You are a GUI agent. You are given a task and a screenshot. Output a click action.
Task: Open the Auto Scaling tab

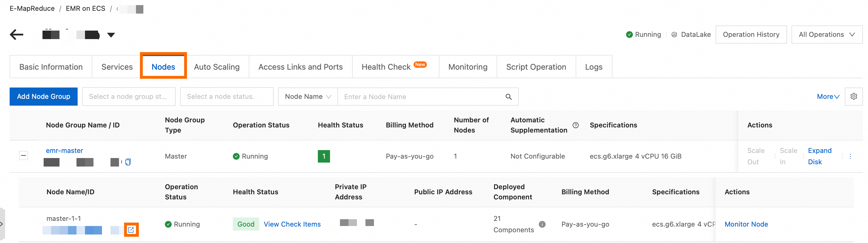[x=217, y=67]
